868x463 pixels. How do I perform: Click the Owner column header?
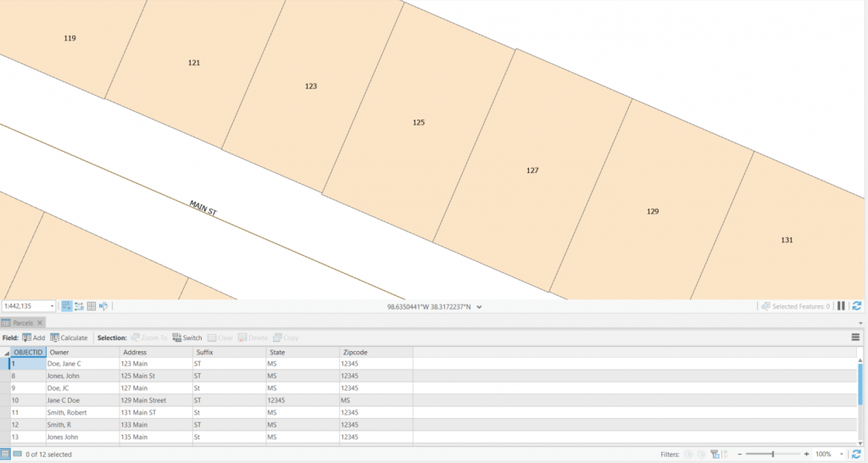point(59,352)
